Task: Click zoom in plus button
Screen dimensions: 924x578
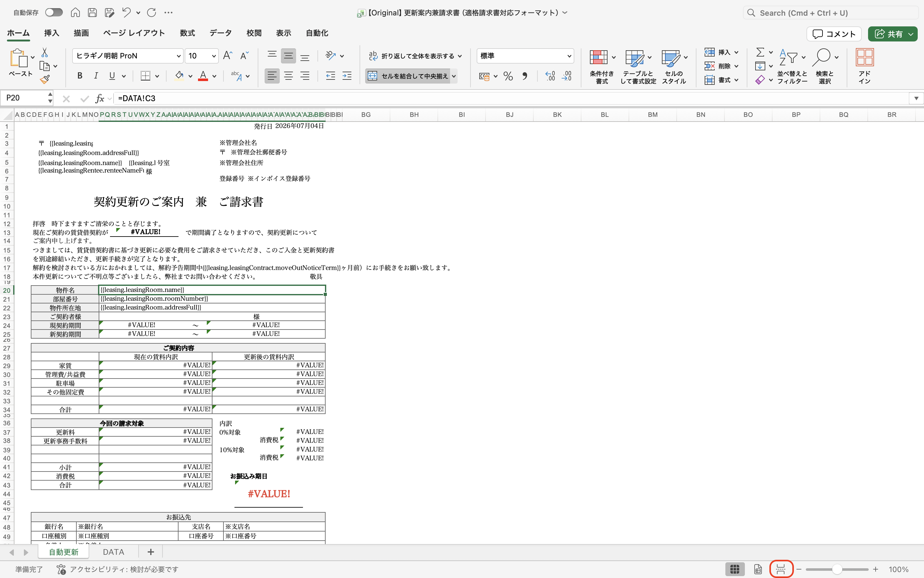Action: pos(875,569)
